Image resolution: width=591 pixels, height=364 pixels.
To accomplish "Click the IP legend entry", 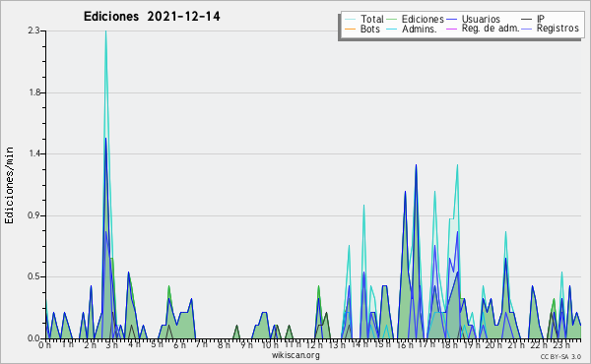I will coord(533,19).
